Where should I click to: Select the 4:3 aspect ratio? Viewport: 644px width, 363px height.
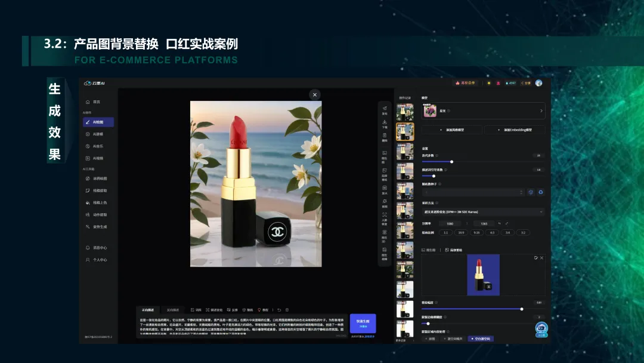point(492,233)
